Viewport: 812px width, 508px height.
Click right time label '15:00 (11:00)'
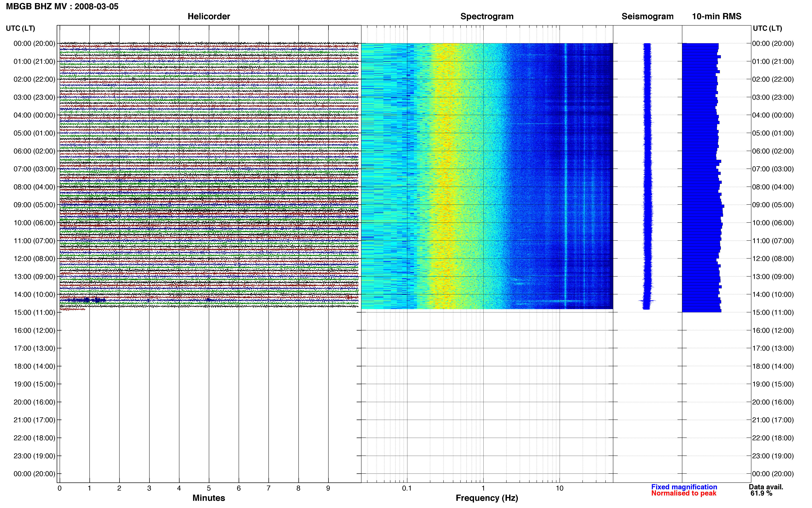click(x=773, y=312)
